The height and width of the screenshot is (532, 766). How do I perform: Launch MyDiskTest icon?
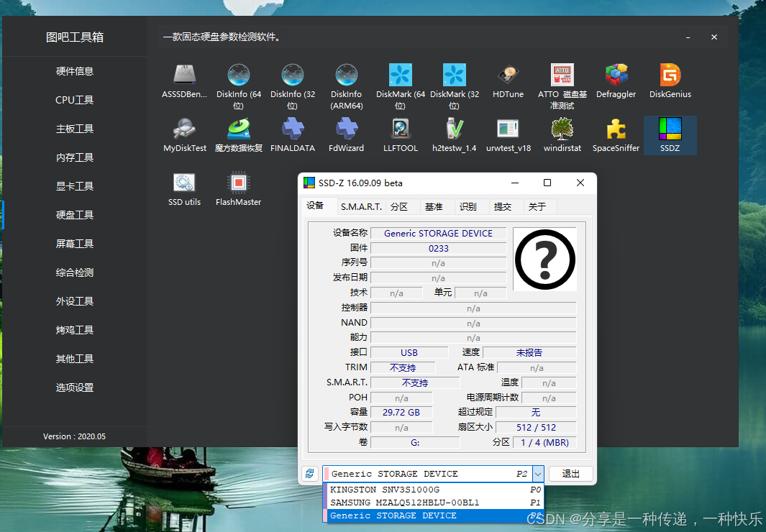(x=184, y=129)
